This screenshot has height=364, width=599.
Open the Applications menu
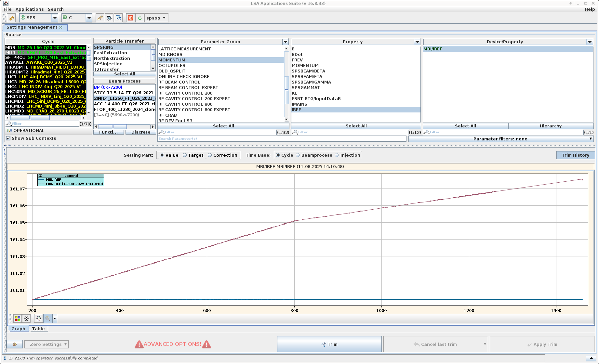point(29,9)
